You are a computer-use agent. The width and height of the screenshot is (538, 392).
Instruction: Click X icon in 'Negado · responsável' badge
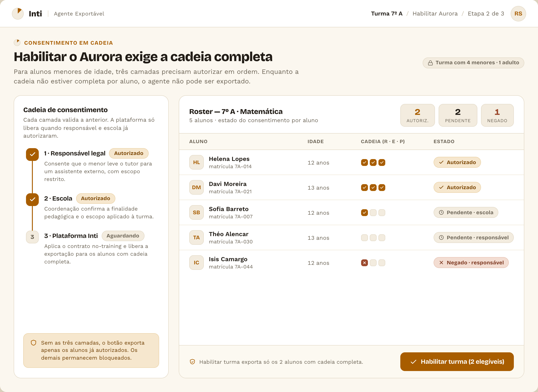(441, 263)
